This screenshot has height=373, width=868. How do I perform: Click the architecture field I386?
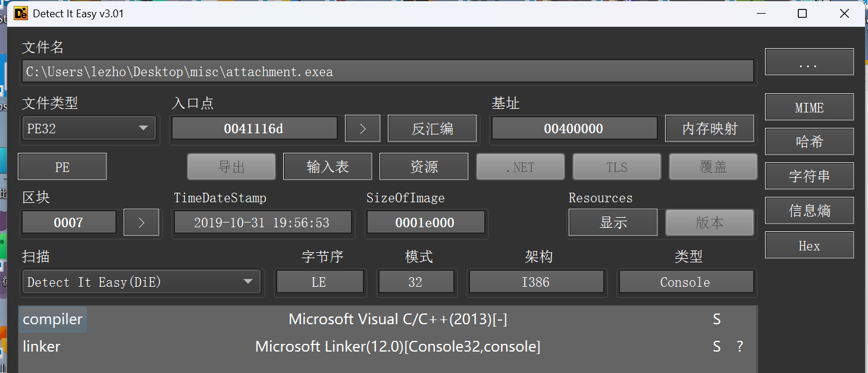[536, 282]
